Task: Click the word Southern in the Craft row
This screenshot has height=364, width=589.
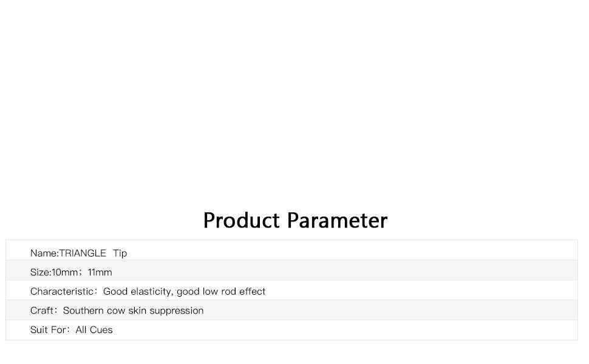Action: pos(83,311)
